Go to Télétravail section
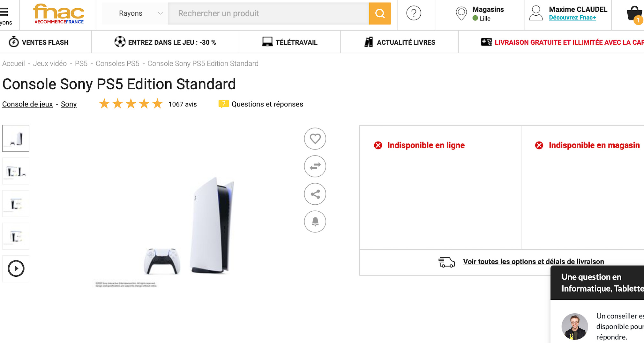The height and width of the screenshot is (343, 644). tap(289, 42)
